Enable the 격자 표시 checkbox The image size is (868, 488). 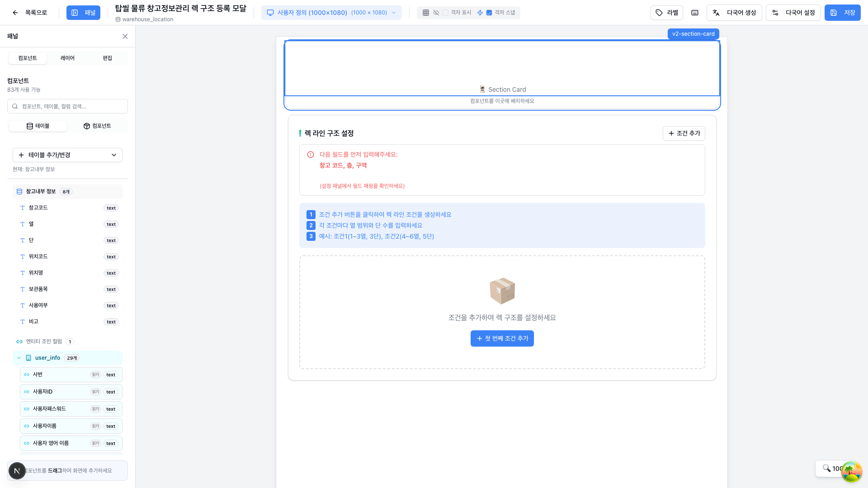pos(445,13)
